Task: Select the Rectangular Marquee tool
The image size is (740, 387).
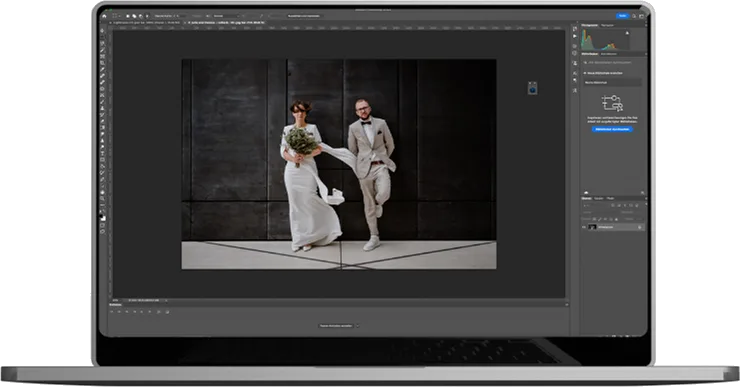Action: point(102,37)
